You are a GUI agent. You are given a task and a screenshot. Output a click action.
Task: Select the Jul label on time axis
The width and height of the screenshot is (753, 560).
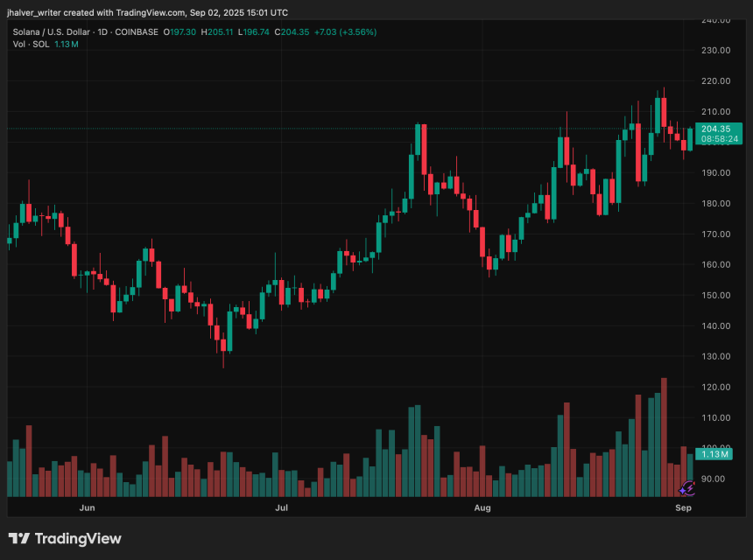(x=282, y=507)
